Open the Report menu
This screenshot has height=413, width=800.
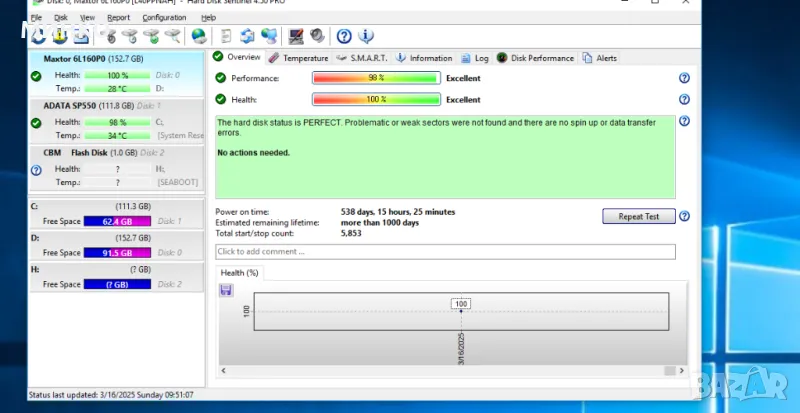118,18
